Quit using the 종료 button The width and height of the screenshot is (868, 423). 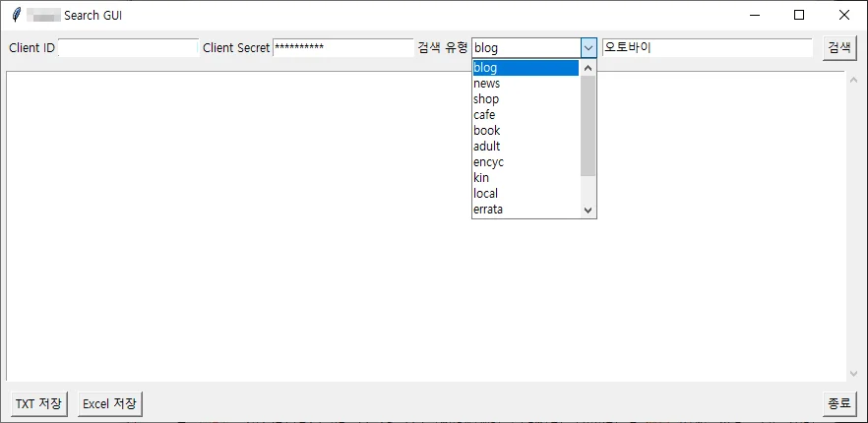click(x=839, y=403)
